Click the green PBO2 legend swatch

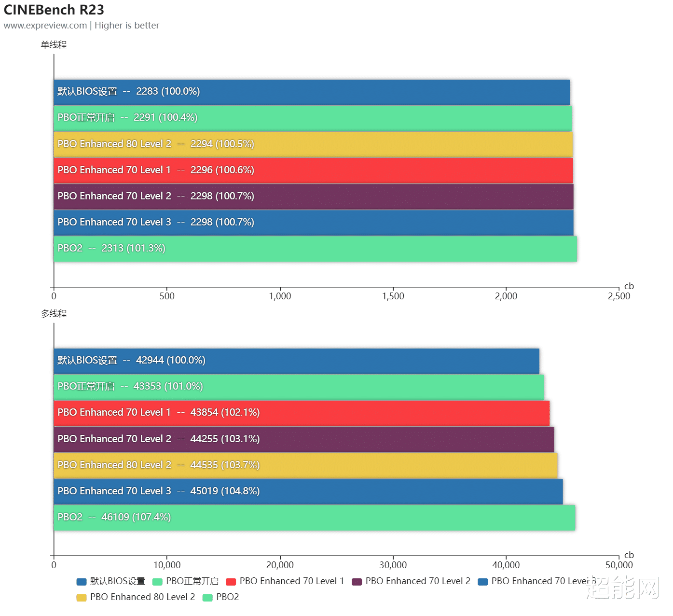coord(207,598)
